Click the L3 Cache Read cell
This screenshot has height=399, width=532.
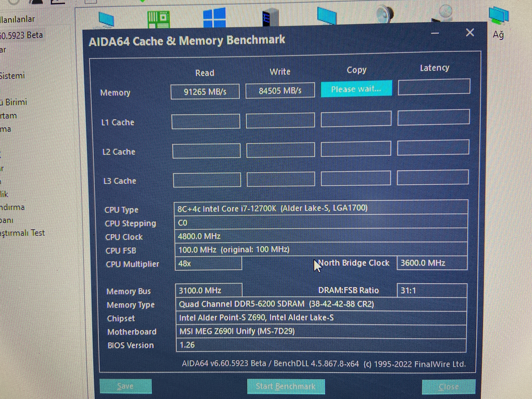tap(207, 180)
